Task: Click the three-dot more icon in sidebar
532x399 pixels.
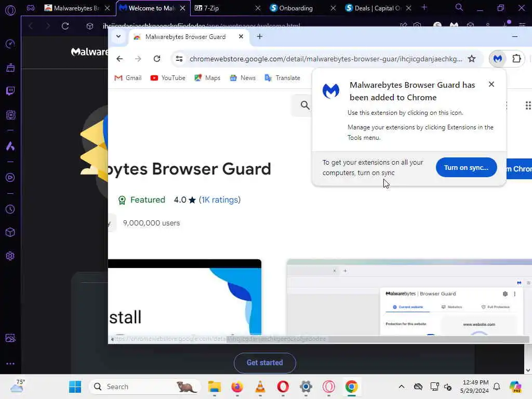Action: [10, 363]
